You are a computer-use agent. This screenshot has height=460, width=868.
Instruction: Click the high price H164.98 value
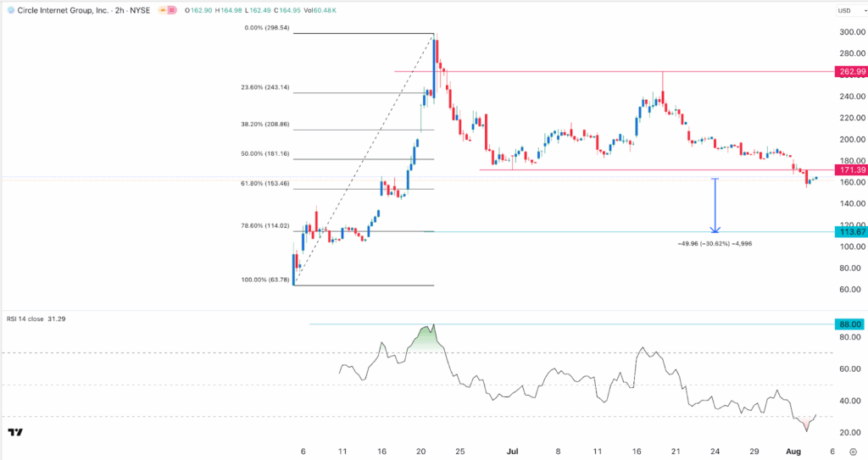[229, 10]
